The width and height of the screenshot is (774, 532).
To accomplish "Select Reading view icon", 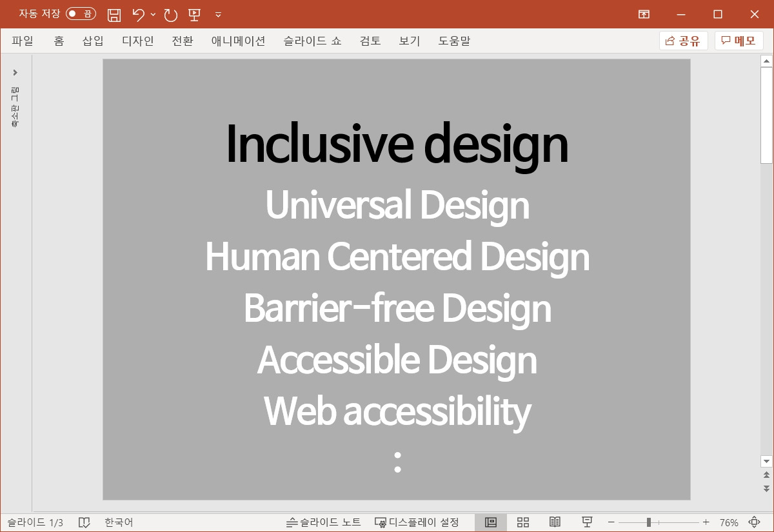I will [x=555, y=522].
